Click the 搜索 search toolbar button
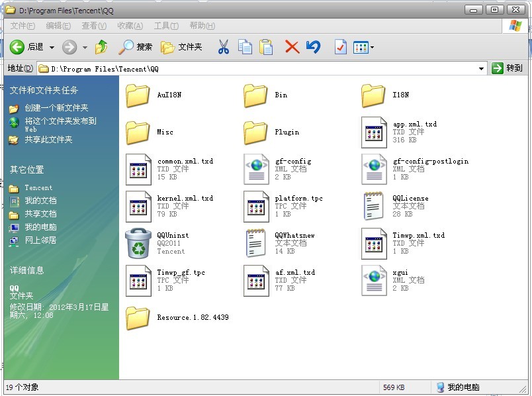Viewport: 532px width, 396px height. click(136, 47)
